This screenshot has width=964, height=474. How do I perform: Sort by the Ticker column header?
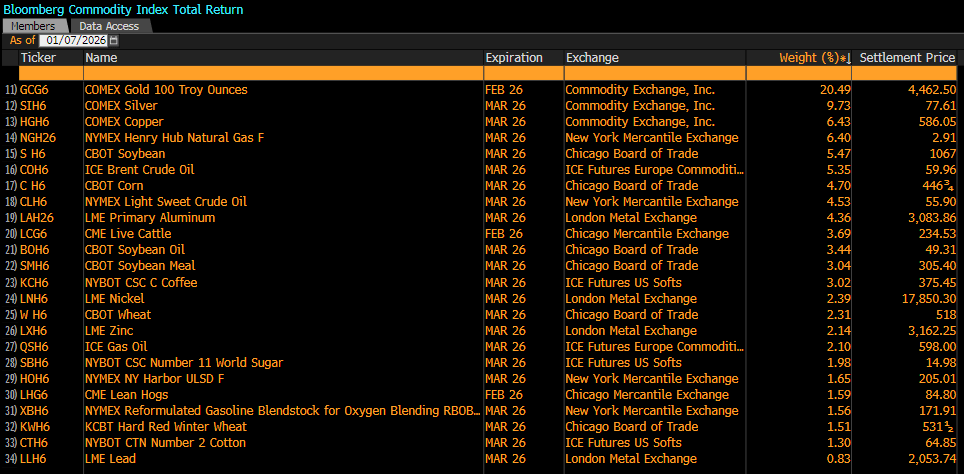point(38,58)
